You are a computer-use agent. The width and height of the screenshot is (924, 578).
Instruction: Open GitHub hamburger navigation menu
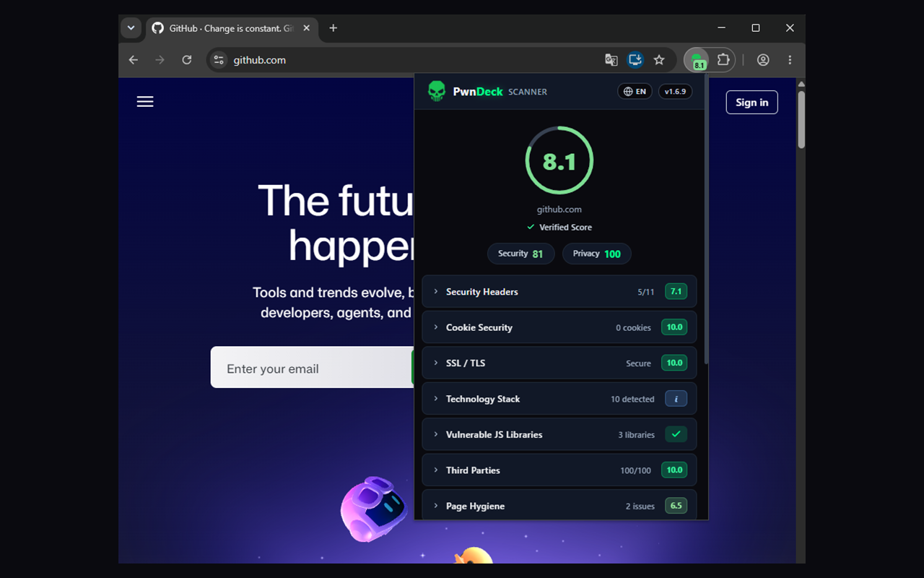[x=145, y=102]
